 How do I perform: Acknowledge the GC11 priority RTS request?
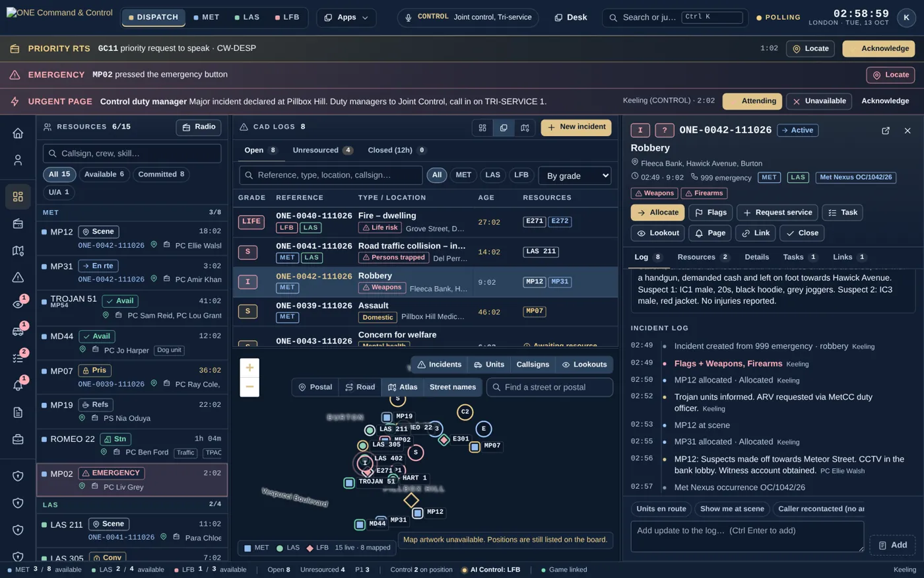(x=878, y=49)
